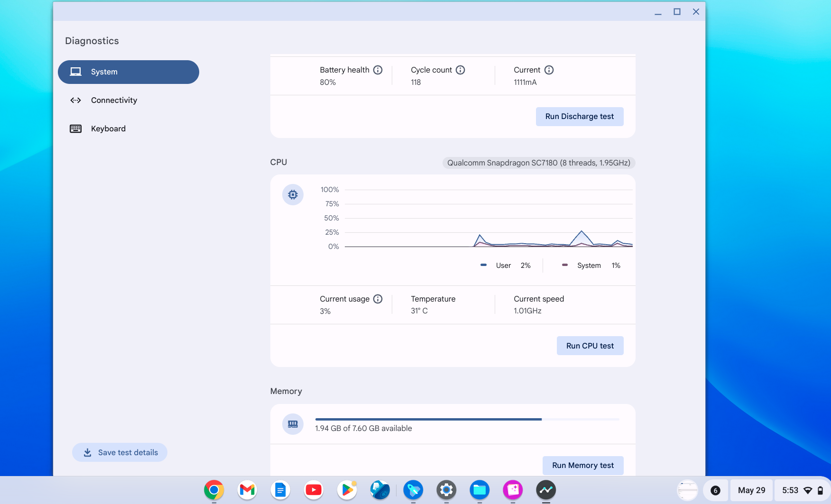The image size is (831, 504).
Task: Click the Battery health info icon
Action: point(378,70)
